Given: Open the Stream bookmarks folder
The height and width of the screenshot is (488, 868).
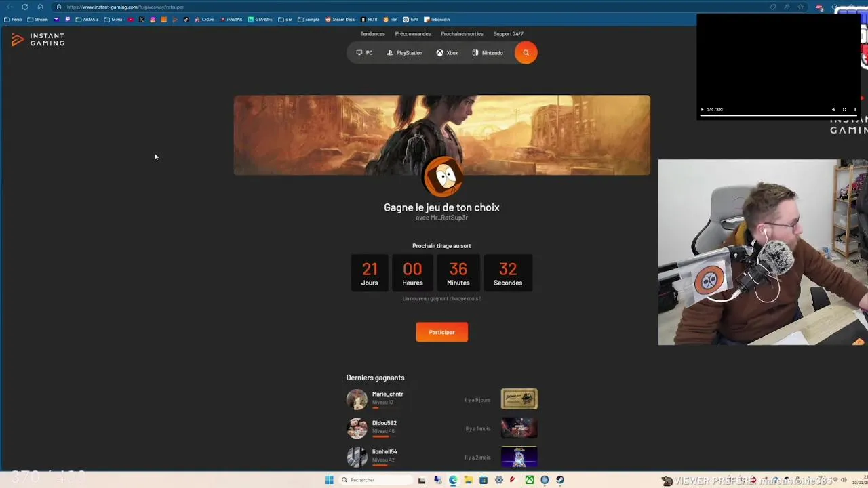Looking at the screenshot, I should click(x=38, y=20).
